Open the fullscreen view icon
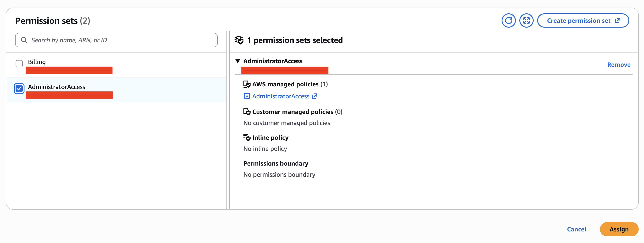Image resolution: width=644 pixels, height=243 pixels. 526,20
